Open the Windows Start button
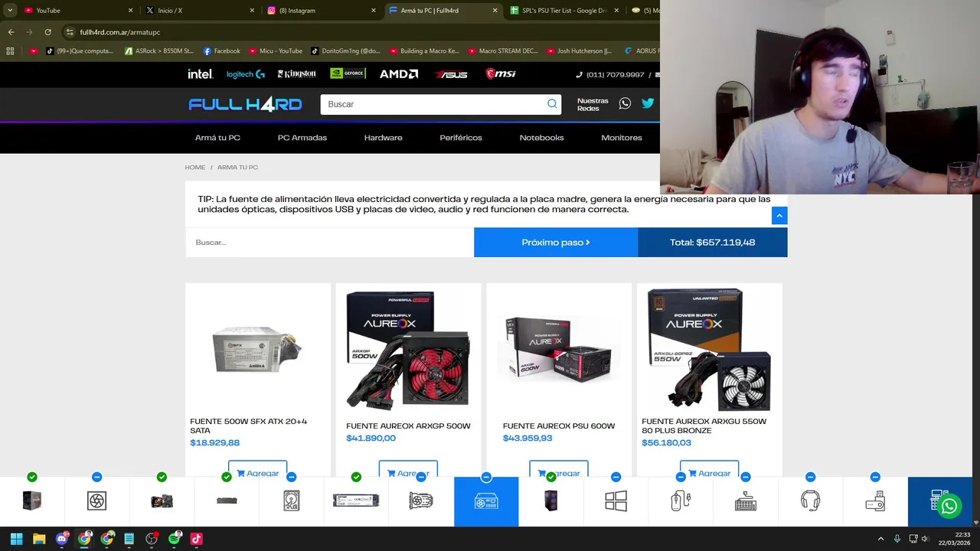 (17, 539)
